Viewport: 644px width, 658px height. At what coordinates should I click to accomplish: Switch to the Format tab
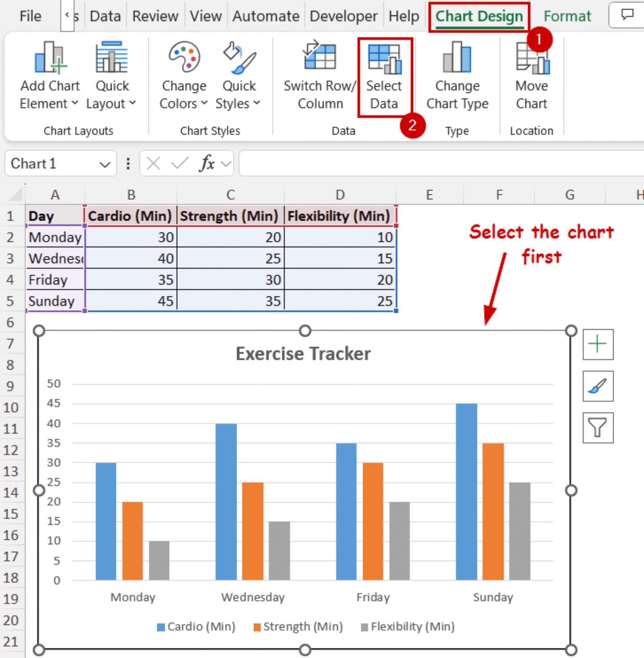pos(567,15)
